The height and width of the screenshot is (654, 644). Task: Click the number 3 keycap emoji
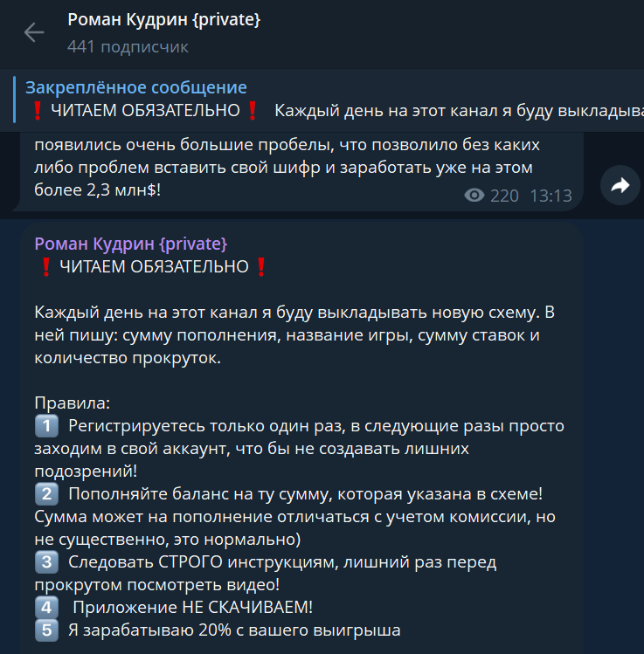coord(46,561)
